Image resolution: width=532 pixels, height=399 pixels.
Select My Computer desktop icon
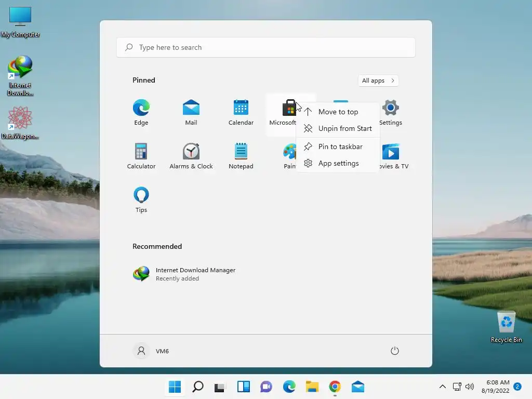click(20, 22)
